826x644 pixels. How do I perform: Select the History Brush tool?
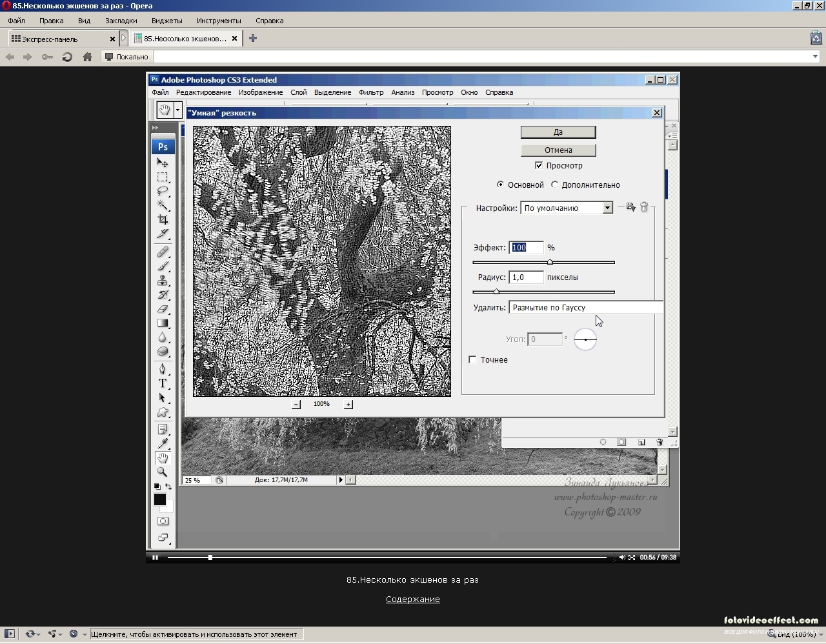(163, 294)
